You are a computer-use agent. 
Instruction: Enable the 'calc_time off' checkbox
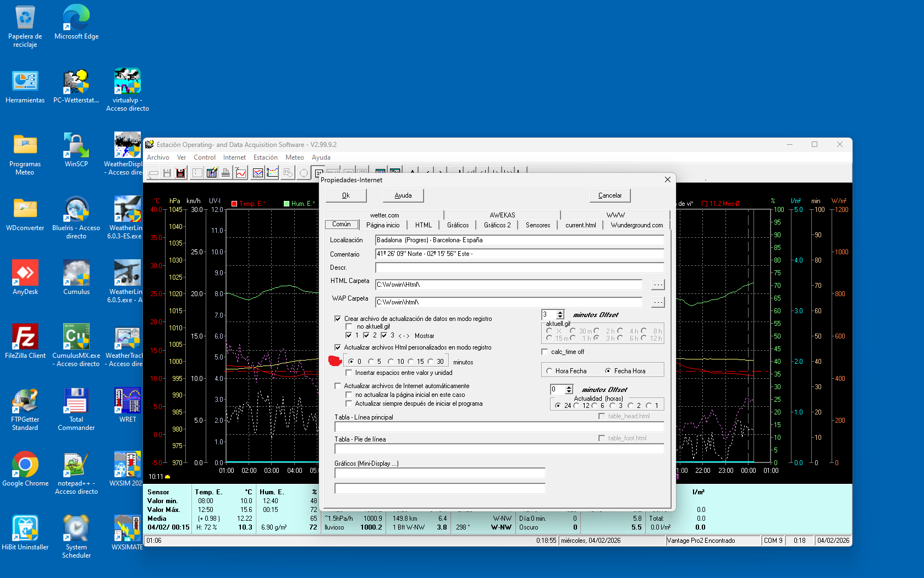[545, 352]
